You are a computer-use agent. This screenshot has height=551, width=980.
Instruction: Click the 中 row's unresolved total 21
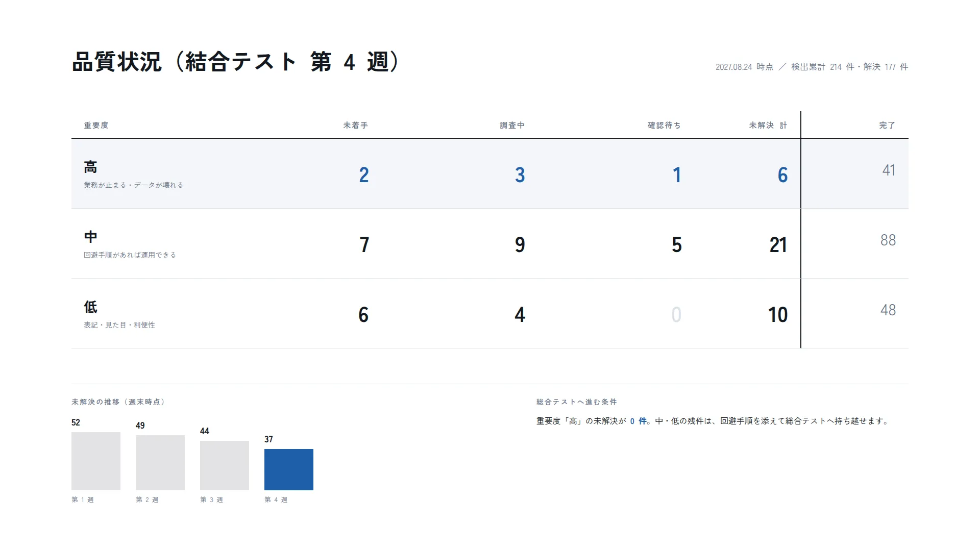coord(778,245)
